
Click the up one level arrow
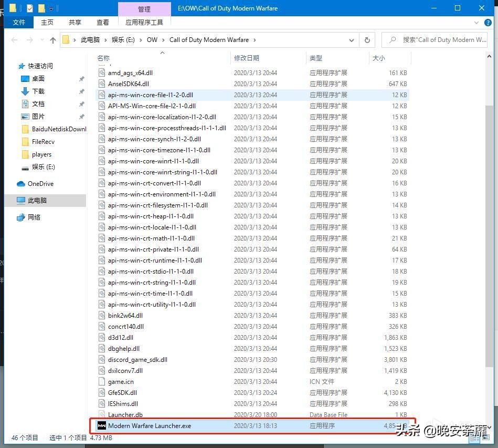pyautogui.click(x=52, y=40)
